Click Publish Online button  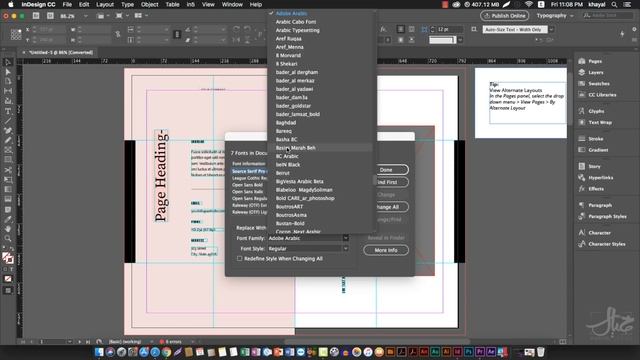(504, 16)
